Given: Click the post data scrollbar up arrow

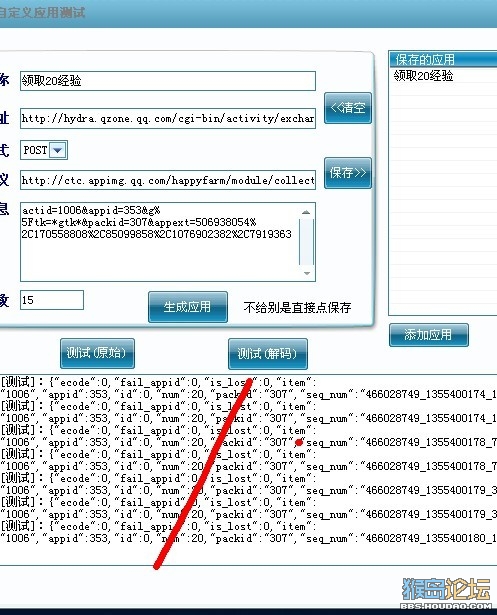Looking at the screenshot, I should click(x=306, y=212).
